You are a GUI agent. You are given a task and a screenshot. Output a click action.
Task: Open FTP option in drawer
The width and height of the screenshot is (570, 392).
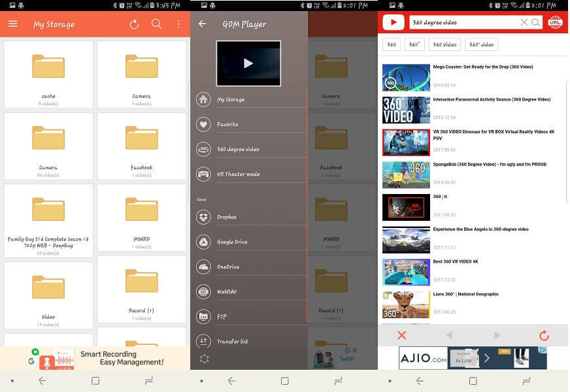tap(251, 316)
